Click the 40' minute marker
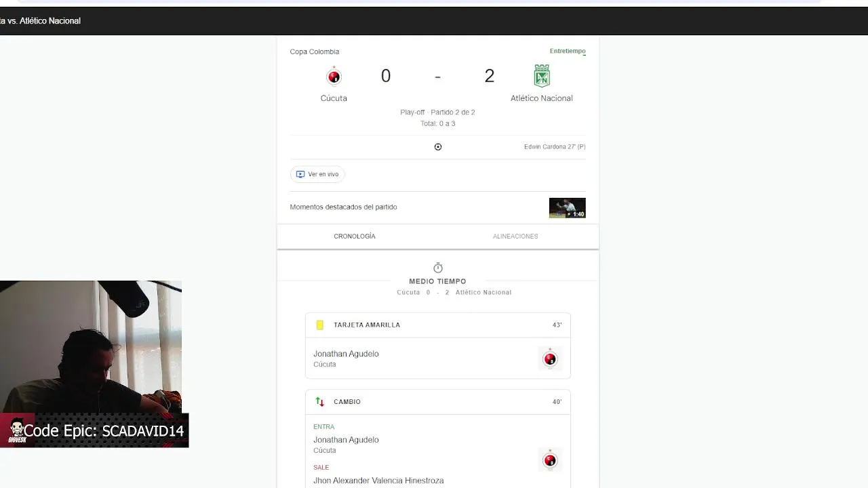Image resolution: width=868 pixels, height=488 pixels. [557, 402]
